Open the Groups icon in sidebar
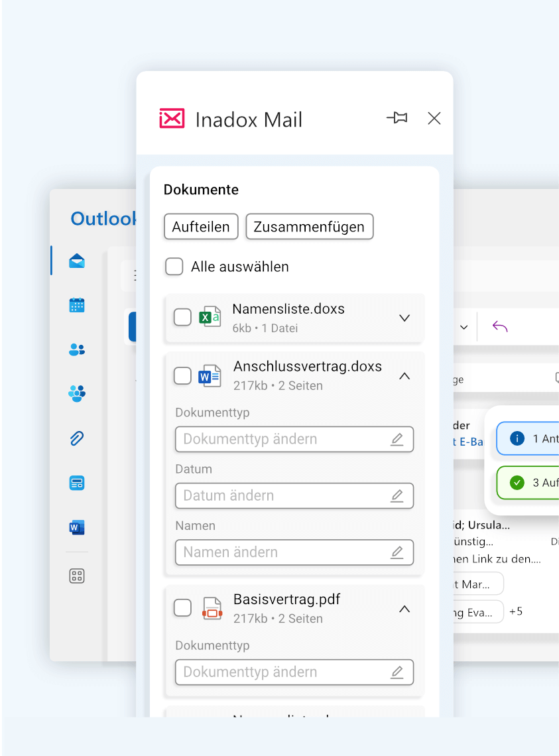559x756 pixels. pos(77,393)
